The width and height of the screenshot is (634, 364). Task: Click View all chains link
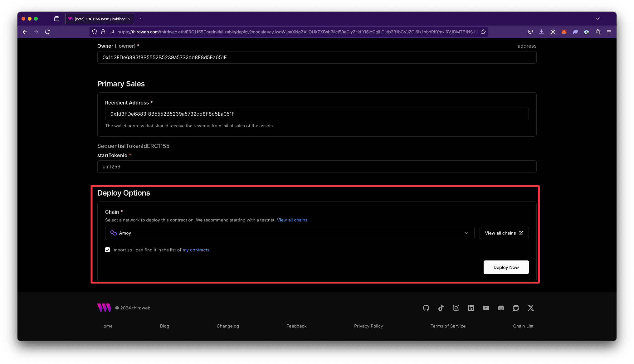coord(292,220)
